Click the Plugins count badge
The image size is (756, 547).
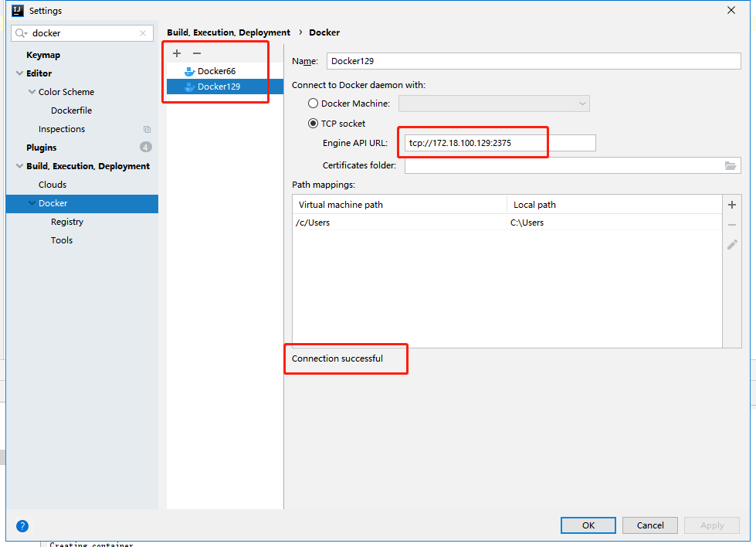146,147
